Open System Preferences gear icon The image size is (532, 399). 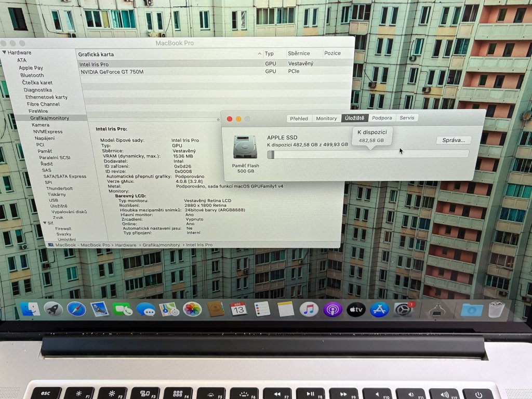point(403,310)
